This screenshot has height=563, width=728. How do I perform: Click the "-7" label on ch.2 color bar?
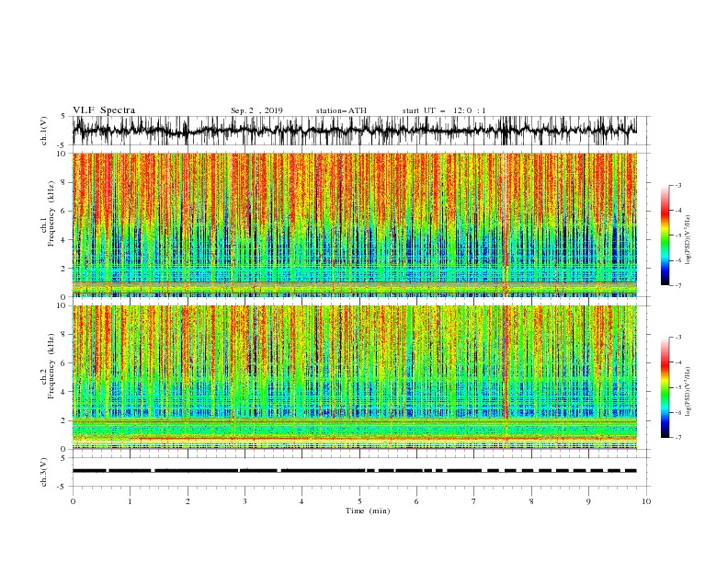click(x=678, y=438)
